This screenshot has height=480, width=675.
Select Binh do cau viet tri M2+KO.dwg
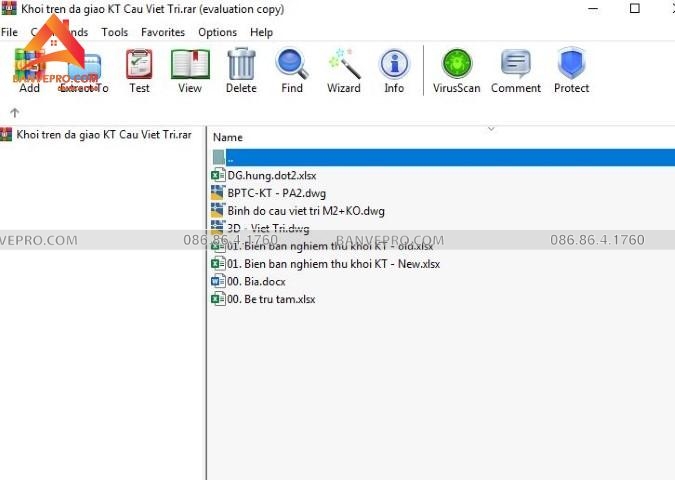pyautogui.click(x=306, y=211)
